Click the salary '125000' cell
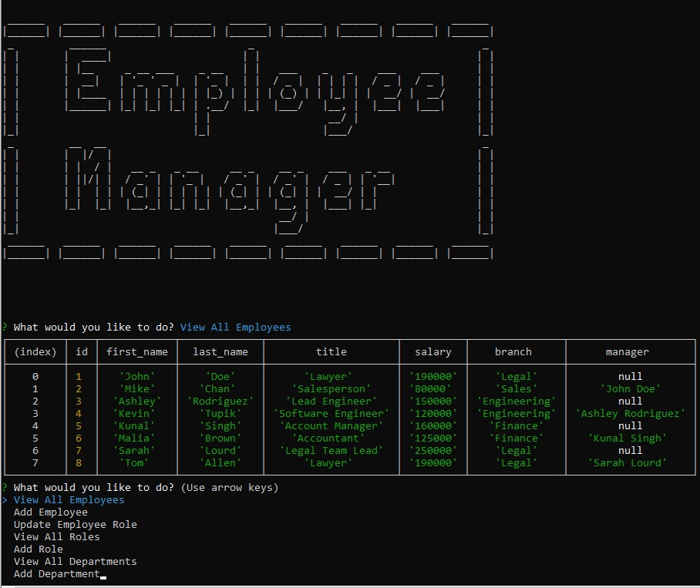The image size is (700, 588). [433, 438]
